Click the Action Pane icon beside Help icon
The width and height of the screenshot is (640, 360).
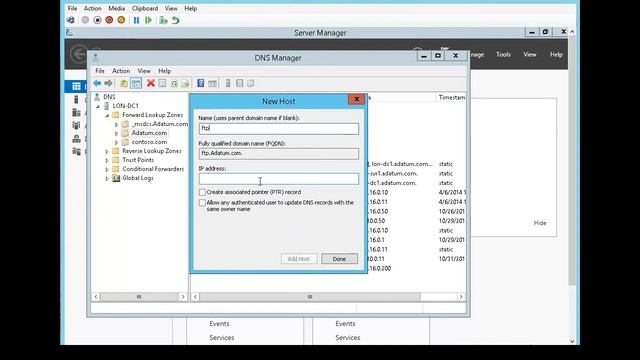click(x=212, y=83)
